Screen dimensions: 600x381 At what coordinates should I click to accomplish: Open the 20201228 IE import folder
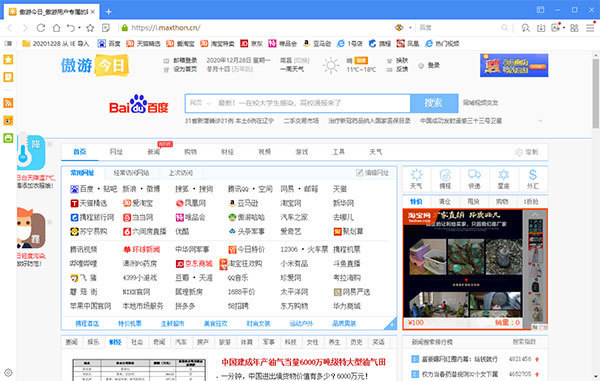[x=56, y=44]
